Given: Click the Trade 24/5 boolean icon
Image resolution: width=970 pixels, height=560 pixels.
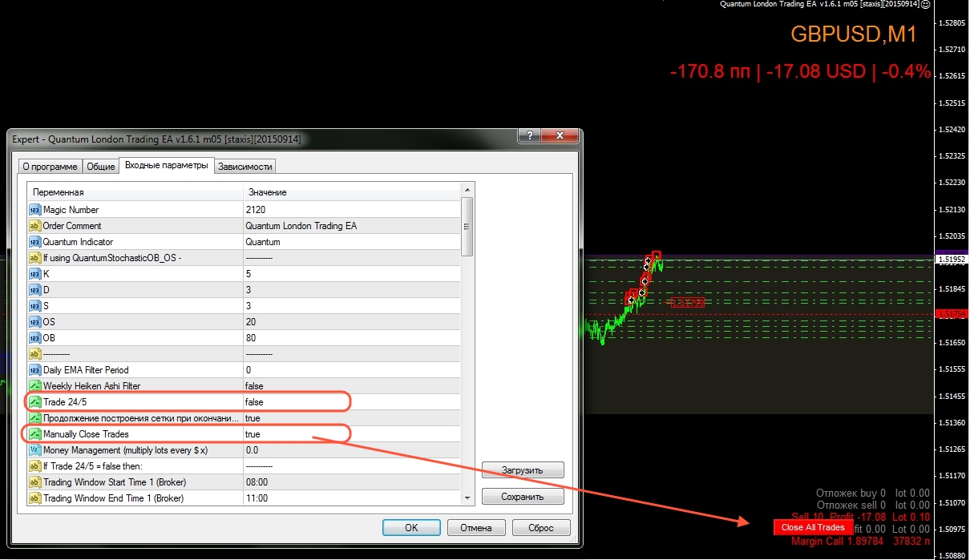Looking at the screenshot, I should point(34,402).
